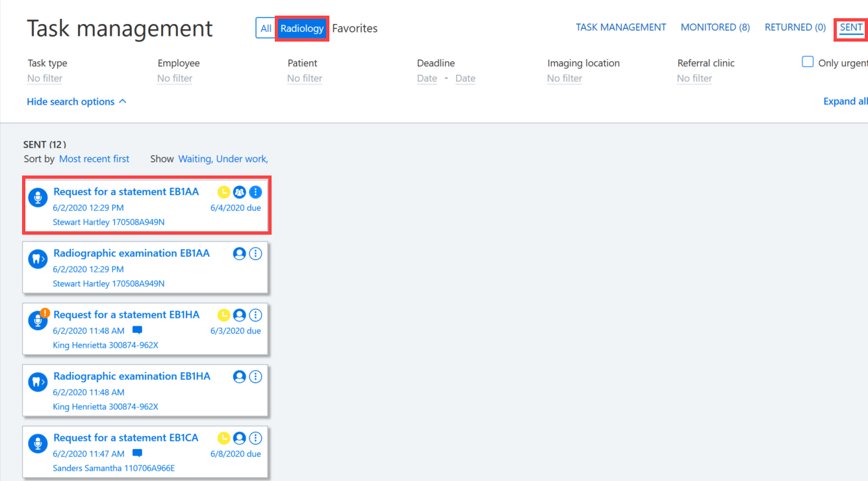868x481 pixels.
Task: Select the All filter toggle
Action: 266,29
